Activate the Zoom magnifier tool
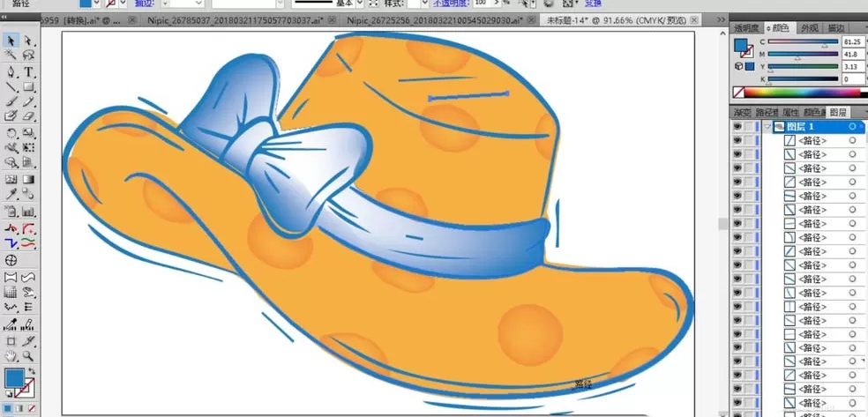The image size is (868, 417). 28,356
